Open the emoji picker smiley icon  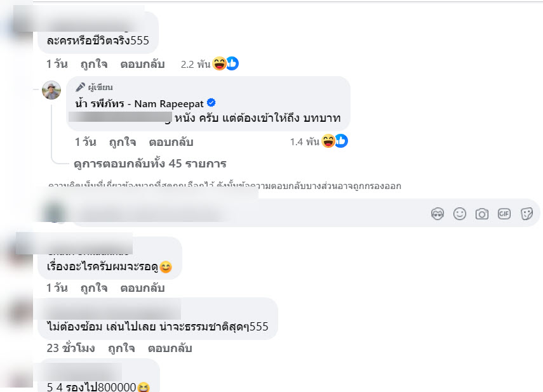click(x=460, y=214)
